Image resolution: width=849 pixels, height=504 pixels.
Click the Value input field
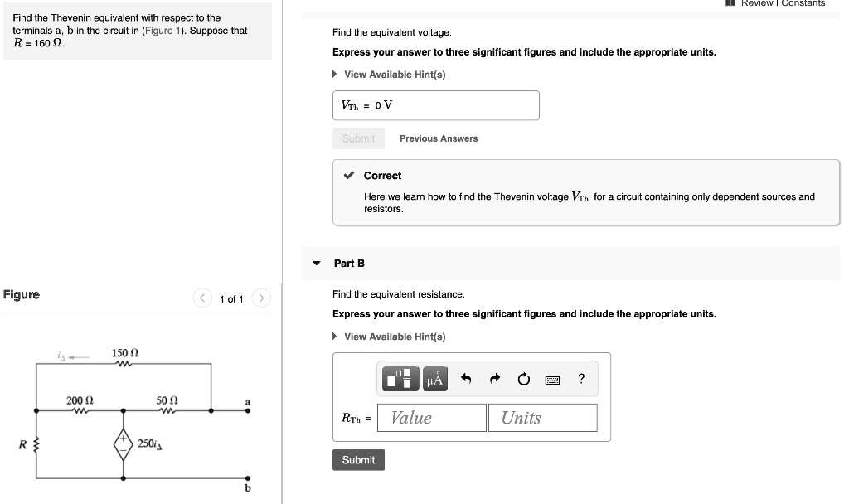point(431,417)
